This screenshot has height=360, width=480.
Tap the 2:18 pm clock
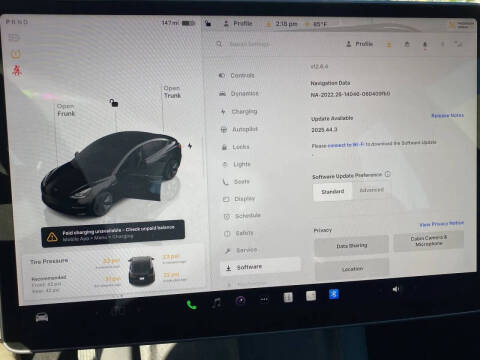[287, 24]
